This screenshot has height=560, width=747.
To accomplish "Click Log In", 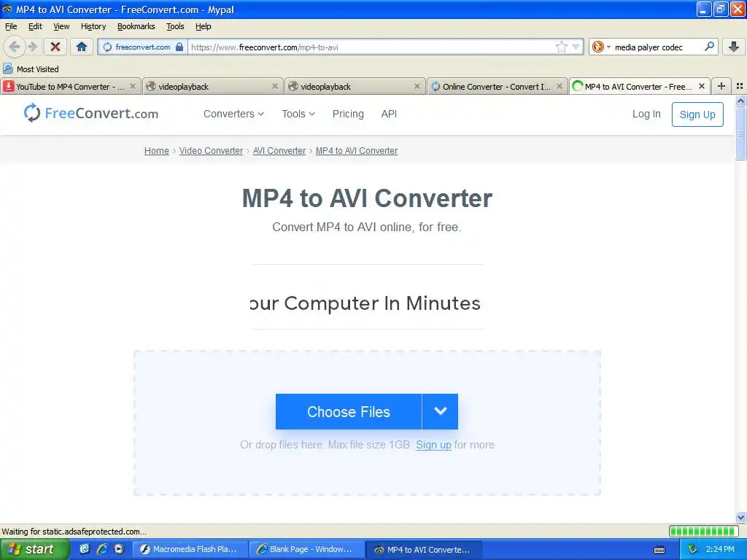I will coord(646,114).
